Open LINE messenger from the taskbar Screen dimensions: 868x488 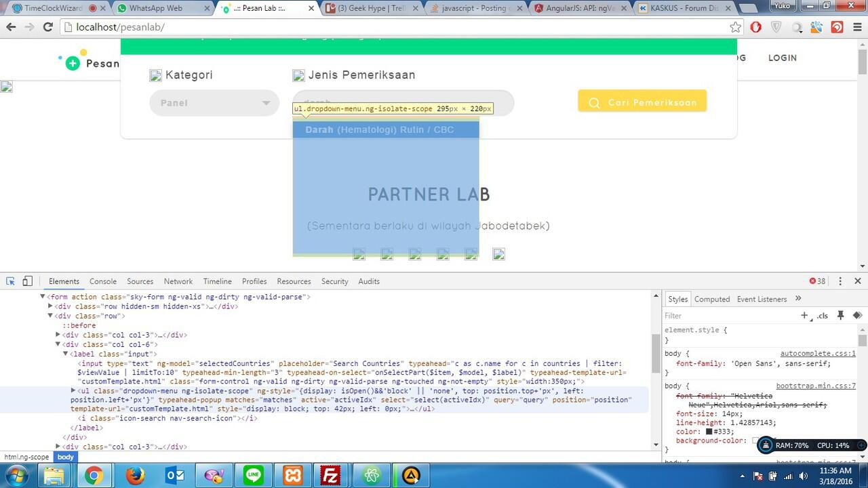pos(254,476)
